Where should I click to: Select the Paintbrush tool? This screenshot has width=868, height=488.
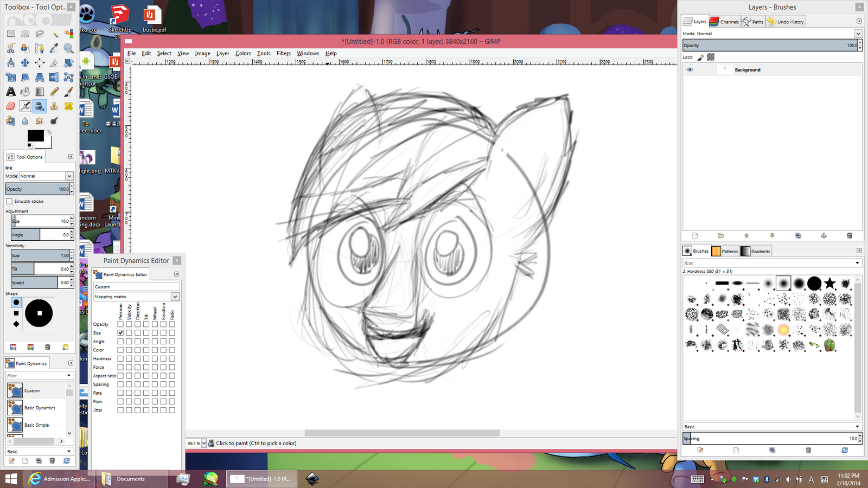tap(68, 92)
